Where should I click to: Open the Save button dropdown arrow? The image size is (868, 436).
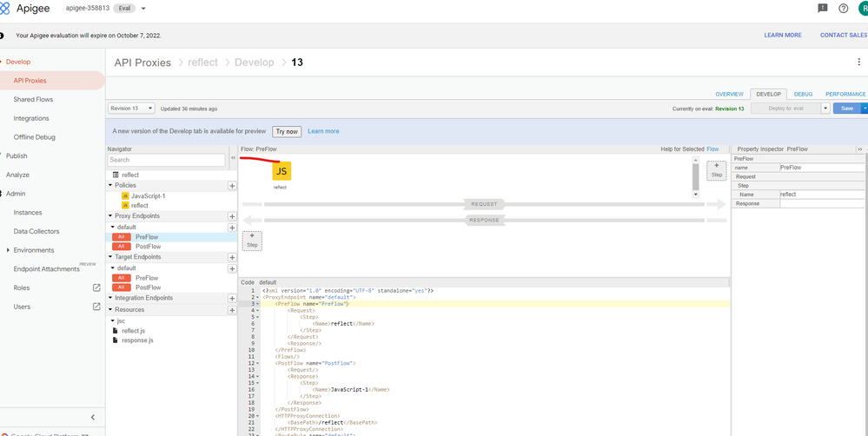[865, 109]
